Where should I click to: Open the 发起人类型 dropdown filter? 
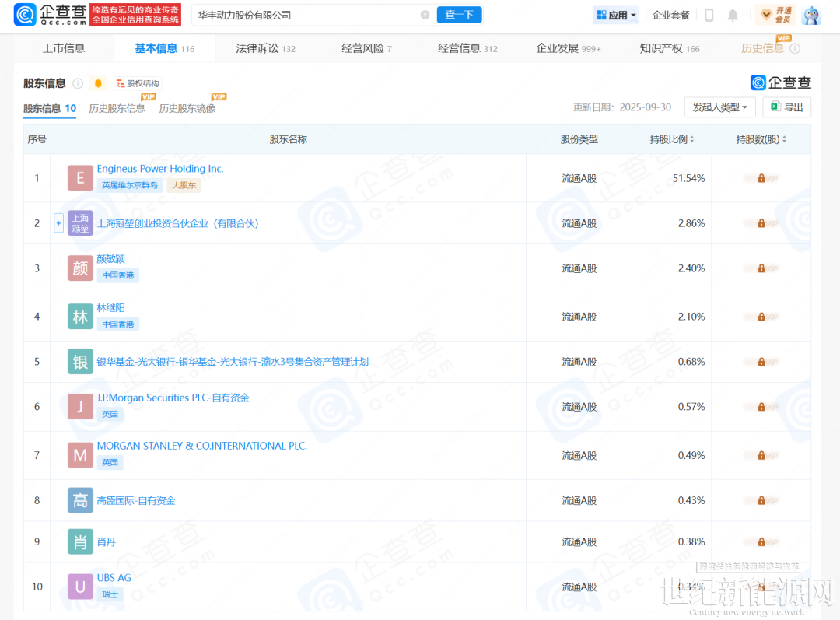tap(719, 107)
